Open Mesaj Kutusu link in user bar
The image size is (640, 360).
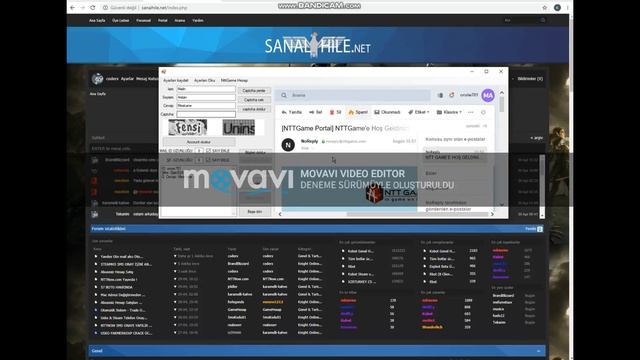click(147, 79)
